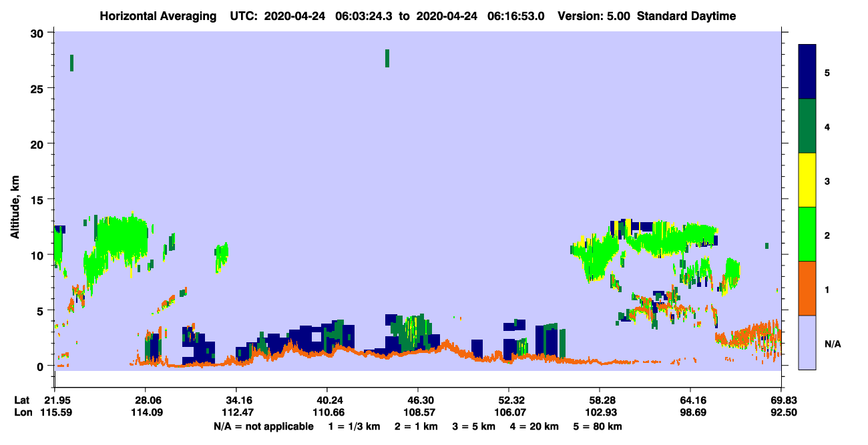Click longitude value '102.93'
The width and height of the screenshot is (868, 445).
[600, 413]
